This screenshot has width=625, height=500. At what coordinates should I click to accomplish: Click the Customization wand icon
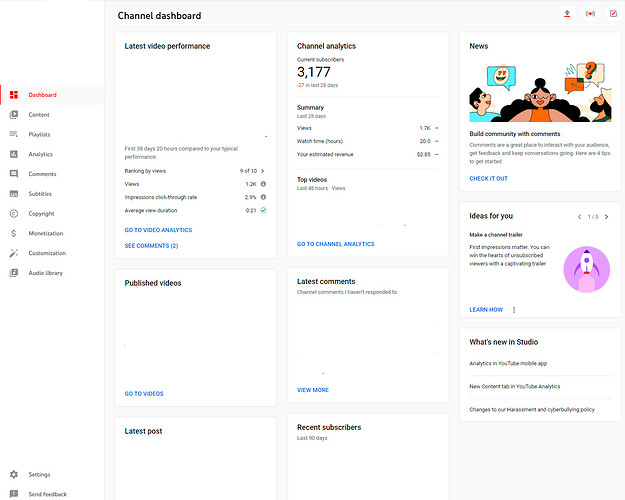pos(14,253)
